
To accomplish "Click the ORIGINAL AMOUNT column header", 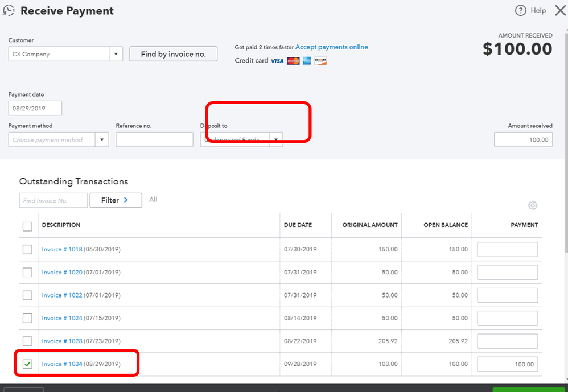I will click(370, 225).
